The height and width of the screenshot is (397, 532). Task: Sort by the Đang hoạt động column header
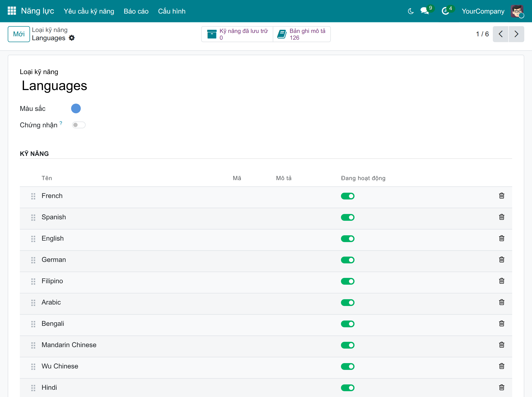click(363, 178)
